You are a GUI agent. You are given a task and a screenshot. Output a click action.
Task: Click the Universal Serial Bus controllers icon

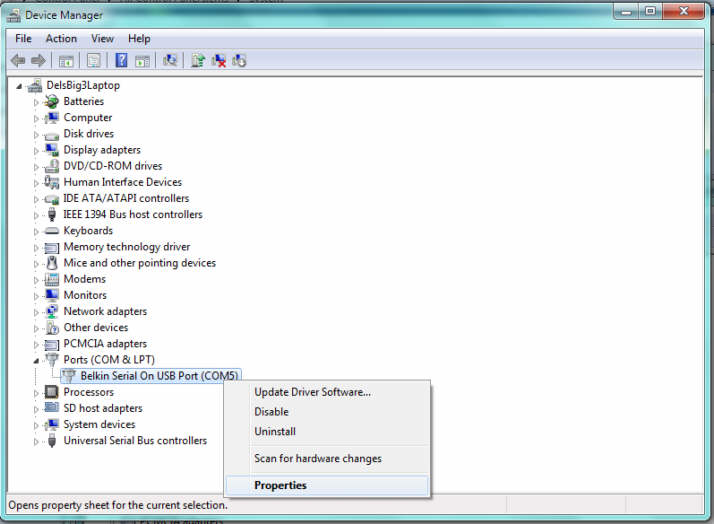52,440
